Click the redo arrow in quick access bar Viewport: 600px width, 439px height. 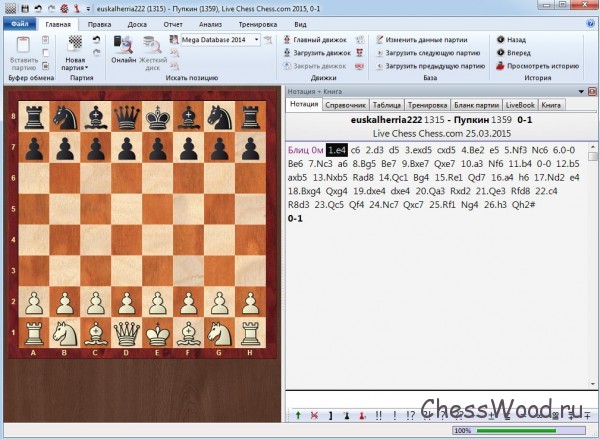(51, 8)
